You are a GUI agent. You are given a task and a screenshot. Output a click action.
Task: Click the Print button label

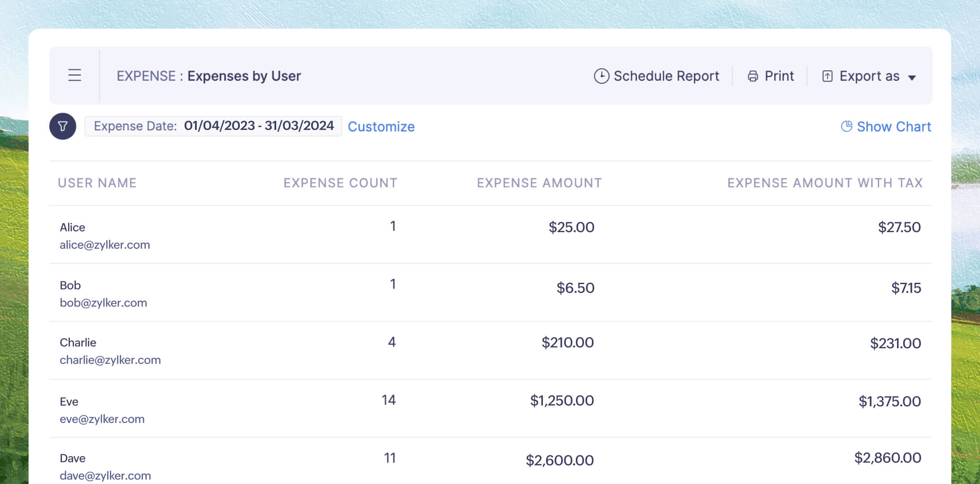click(x=779, y=76)
